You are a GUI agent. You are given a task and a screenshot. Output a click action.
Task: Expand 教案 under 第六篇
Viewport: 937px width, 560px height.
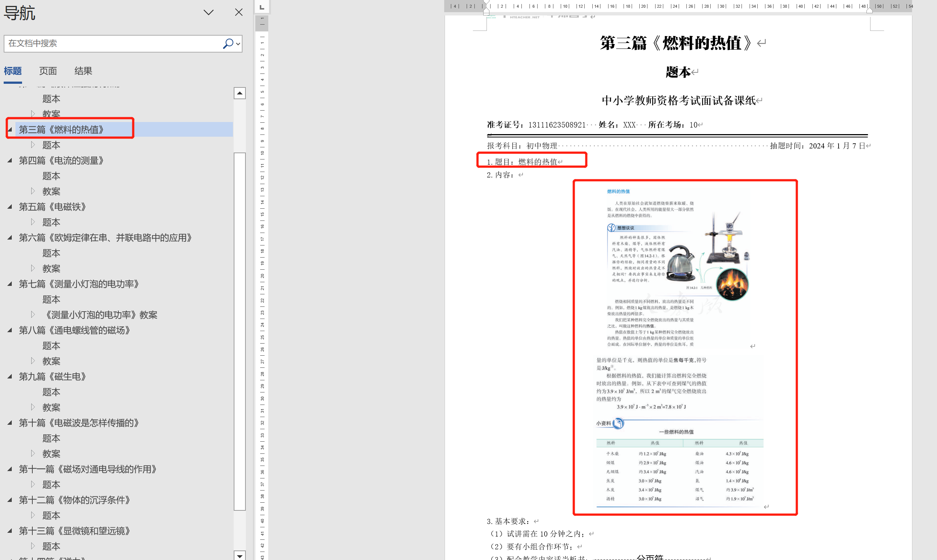tap(33, 268)
